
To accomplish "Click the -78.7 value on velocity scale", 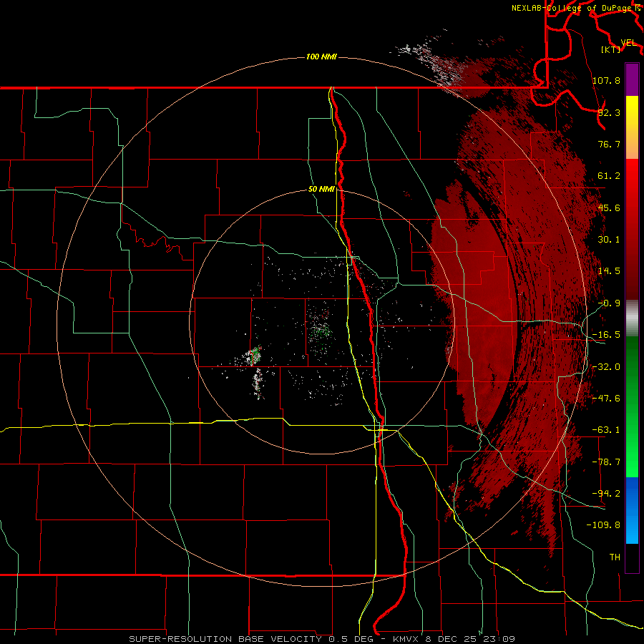I will pos(606,462).
